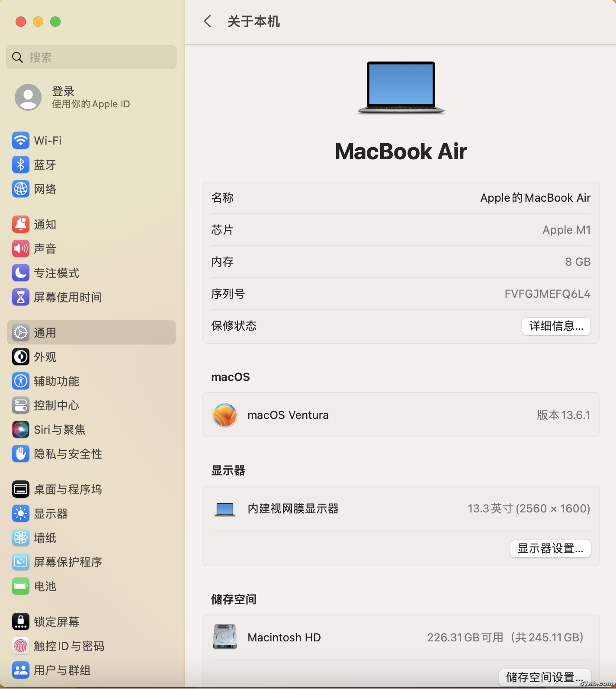Click display resolution '13.3英寸 (2560 × 1600)'
616x689 pixels.
tap(529, 509)
